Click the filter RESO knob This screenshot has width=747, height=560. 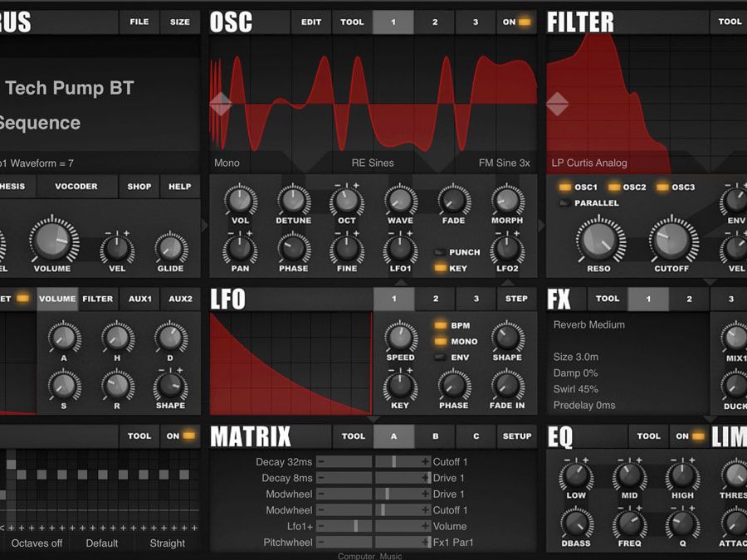click(599, 240)
